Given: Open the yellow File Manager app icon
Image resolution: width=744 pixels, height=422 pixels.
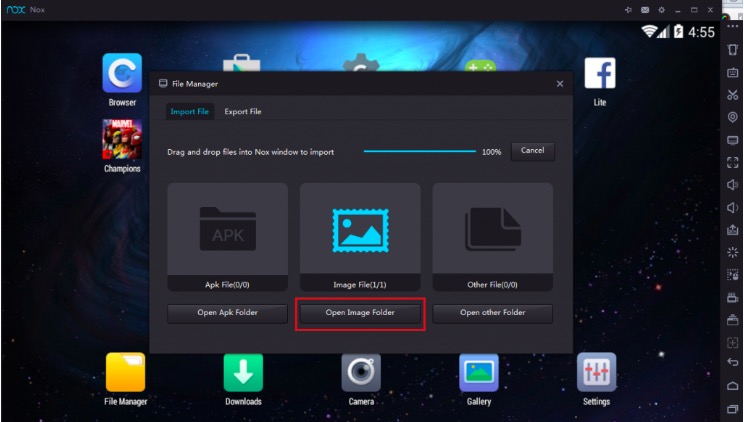Looking at the screenshot, I should point(125,372).
